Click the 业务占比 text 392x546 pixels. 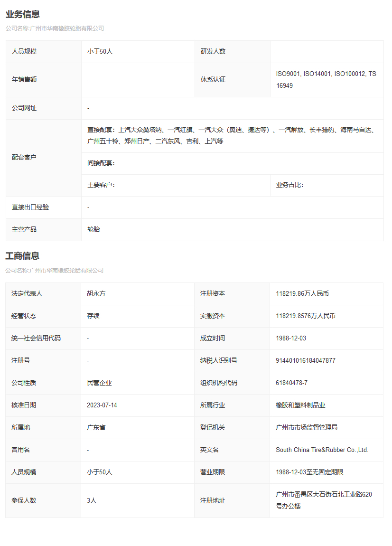[289, 185]
